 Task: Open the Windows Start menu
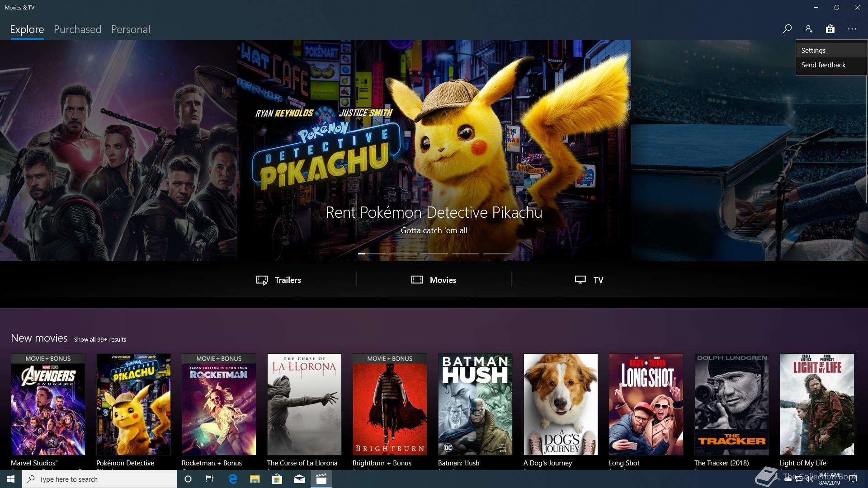(11, 479)
